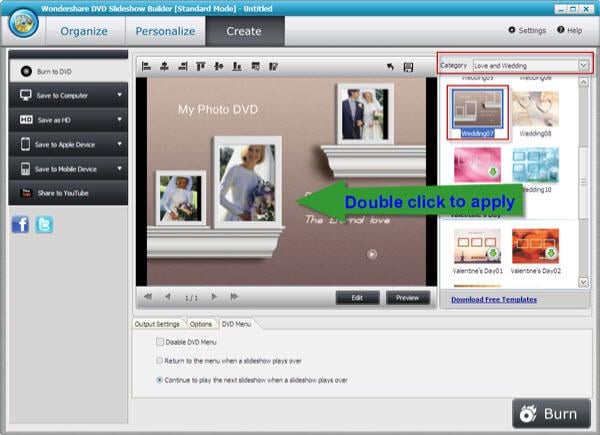
Task: Click My Photo DVD title text
Action: (x=218, y=110)
